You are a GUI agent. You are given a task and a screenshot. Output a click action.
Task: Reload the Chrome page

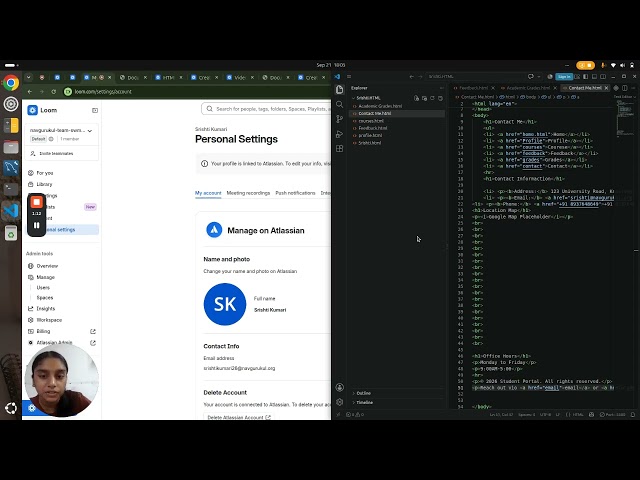(x=53, y=91)
